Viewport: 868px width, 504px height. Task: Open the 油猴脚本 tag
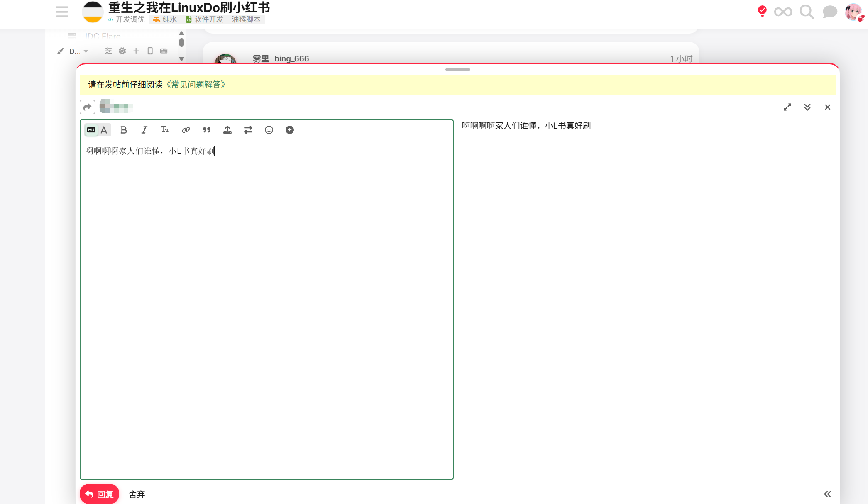pyautogui.click(x=246, y=19)
